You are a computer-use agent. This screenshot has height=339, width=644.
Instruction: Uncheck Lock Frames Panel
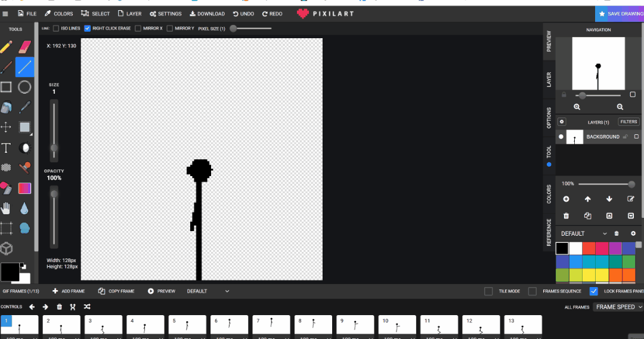point(593,291)
